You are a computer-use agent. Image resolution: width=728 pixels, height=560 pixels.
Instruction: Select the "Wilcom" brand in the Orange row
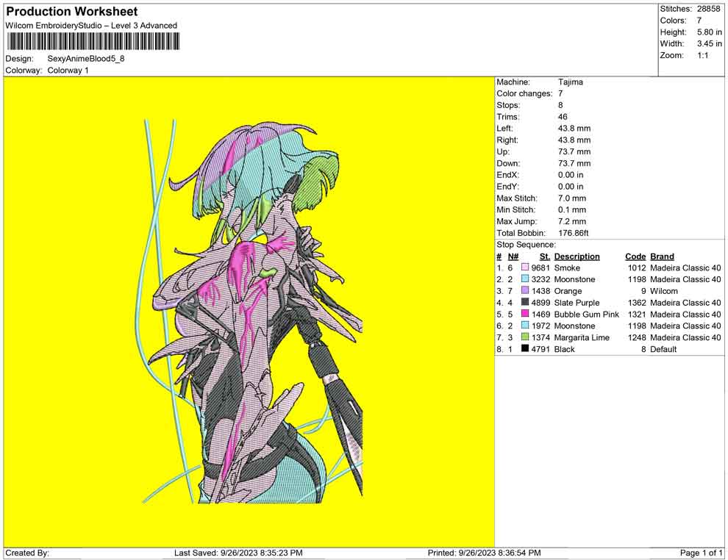pos(663,291)
